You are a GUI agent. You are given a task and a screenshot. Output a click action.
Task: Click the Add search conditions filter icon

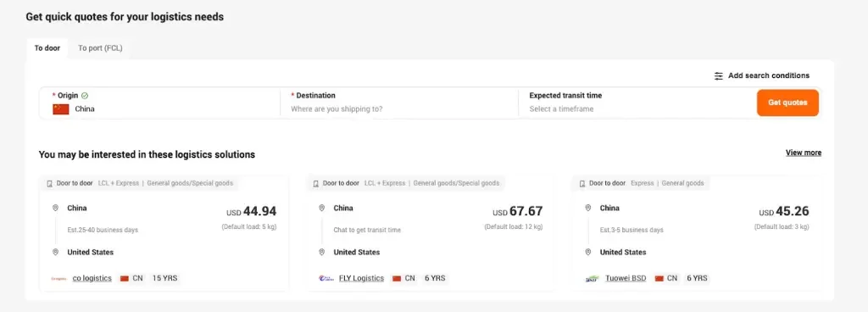pos(719,75)
